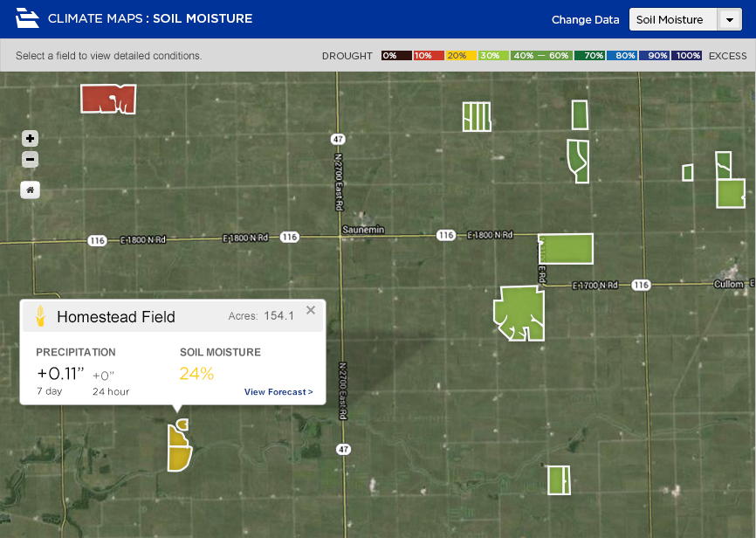Click the zoom out minus button
This screenshot has height=538, width=756.
point(31,160)
